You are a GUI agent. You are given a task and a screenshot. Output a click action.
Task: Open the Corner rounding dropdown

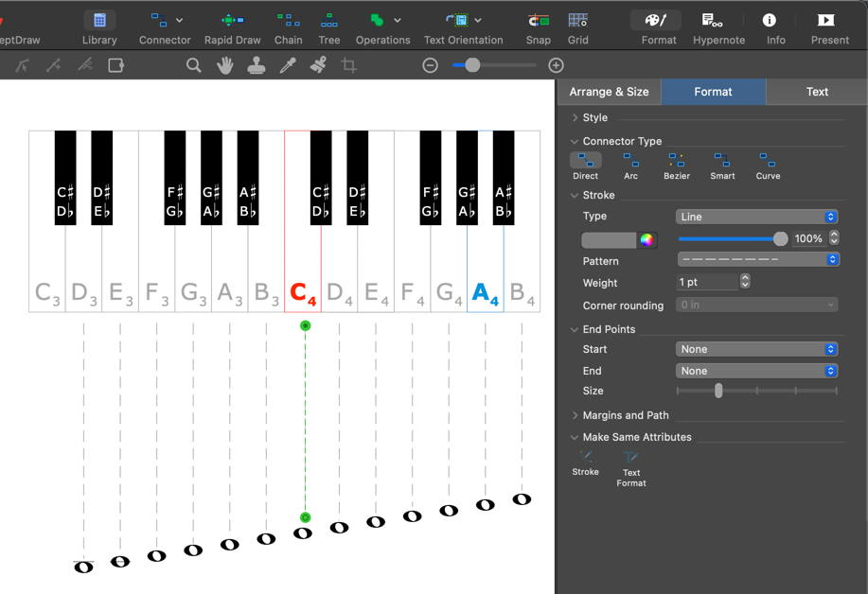[756, 305]
